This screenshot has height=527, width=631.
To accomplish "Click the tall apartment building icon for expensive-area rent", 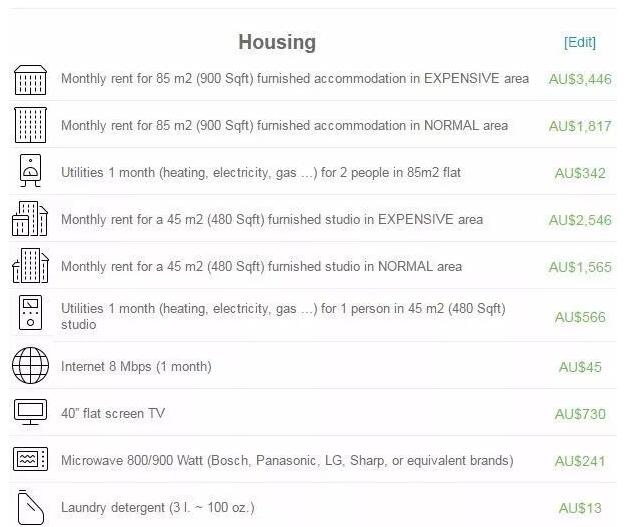I will (30, 79).
